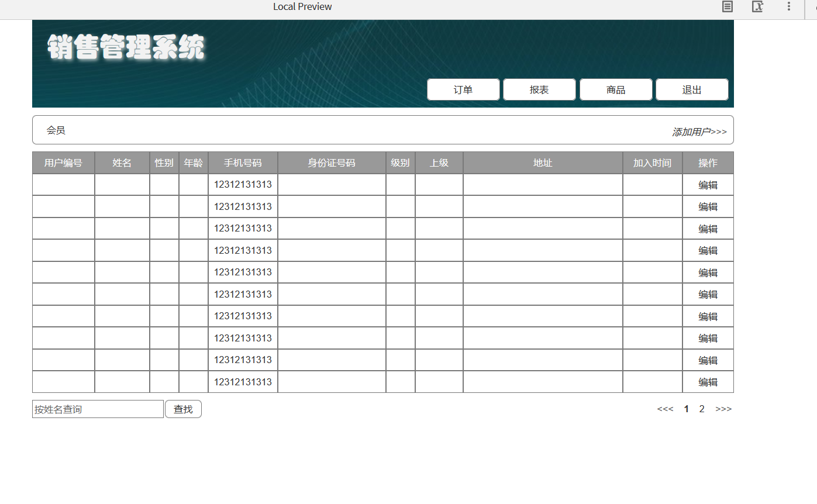817x504 pixels.
Task: Click the 性别 column header
Action: click(164, 163)
